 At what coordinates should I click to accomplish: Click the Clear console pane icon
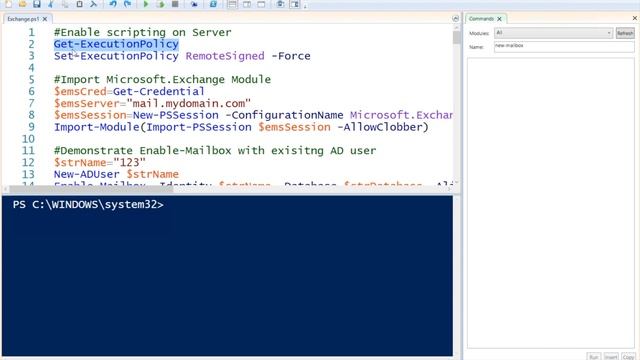pos(93,4)
